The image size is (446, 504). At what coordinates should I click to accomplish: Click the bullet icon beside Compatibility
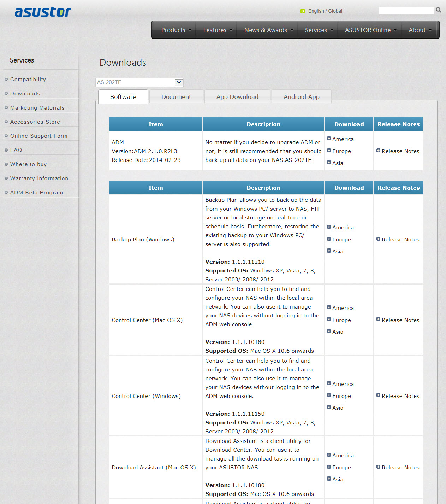(6, 80)
